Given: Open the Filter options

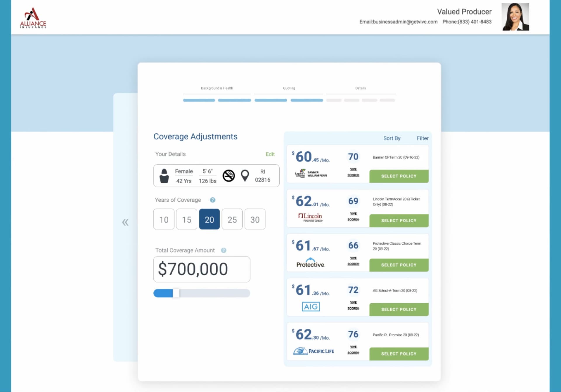Looking at the screenshot, I should tap(422, 138).
